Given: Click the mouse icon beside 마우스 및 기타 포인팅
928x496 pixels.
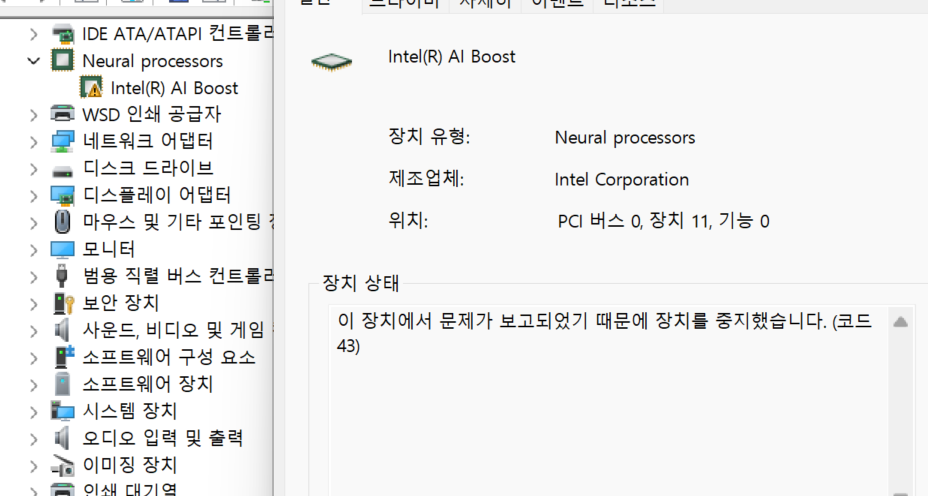Looking at the screenshot, I should (63, 222).
